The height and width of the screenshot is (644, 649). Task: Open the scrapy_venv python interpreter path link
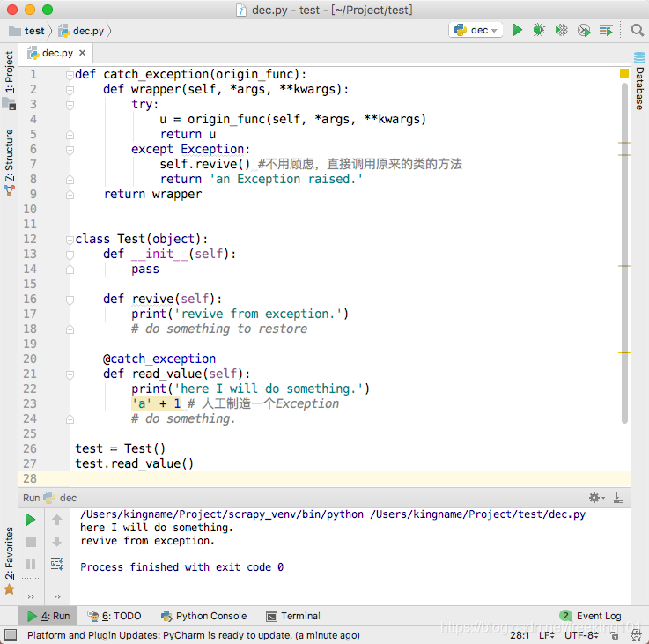(221, 514)
